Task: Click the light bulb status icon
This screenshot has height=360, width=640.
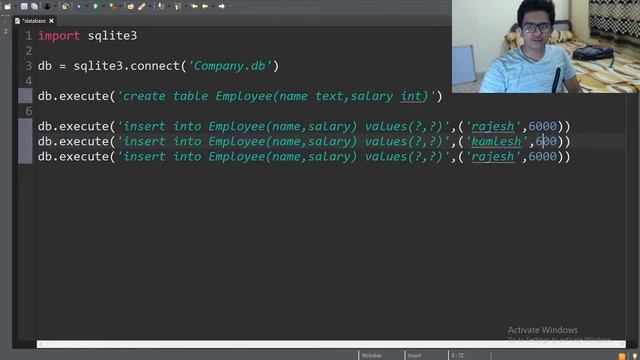Action: [635, 356]
